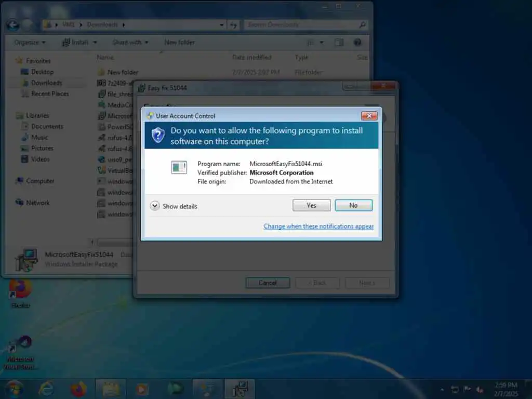Expand Show details chevron
Image resolution: width=532 pixels, height=399 pixels.
(x=155, y=206)
